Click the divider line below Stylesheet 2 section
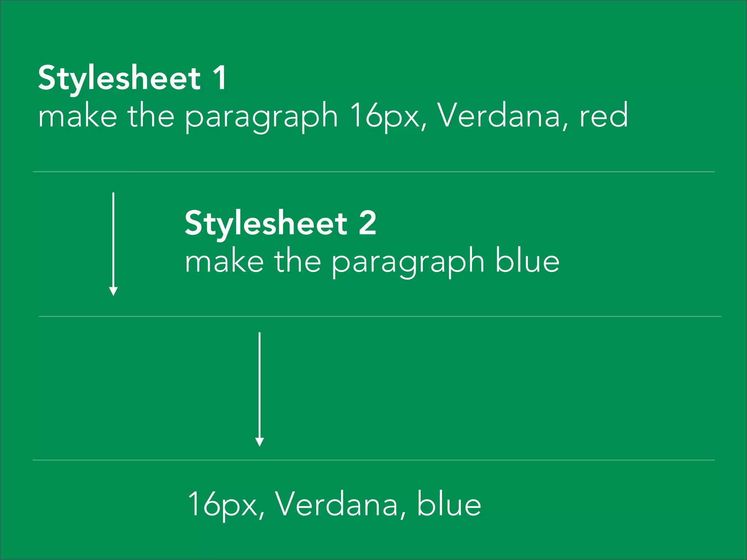This screenshot has height=560, width=747. click(379, 316)
